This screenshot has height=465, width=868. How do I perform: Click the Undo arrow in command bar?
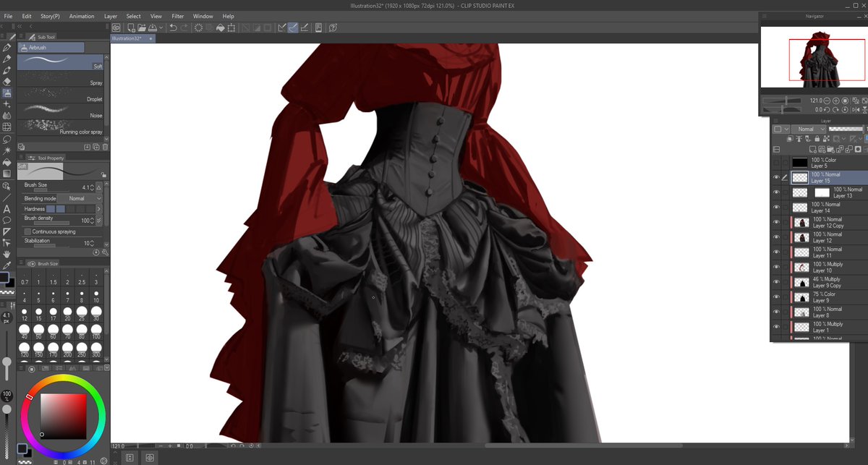click(173, 27)
